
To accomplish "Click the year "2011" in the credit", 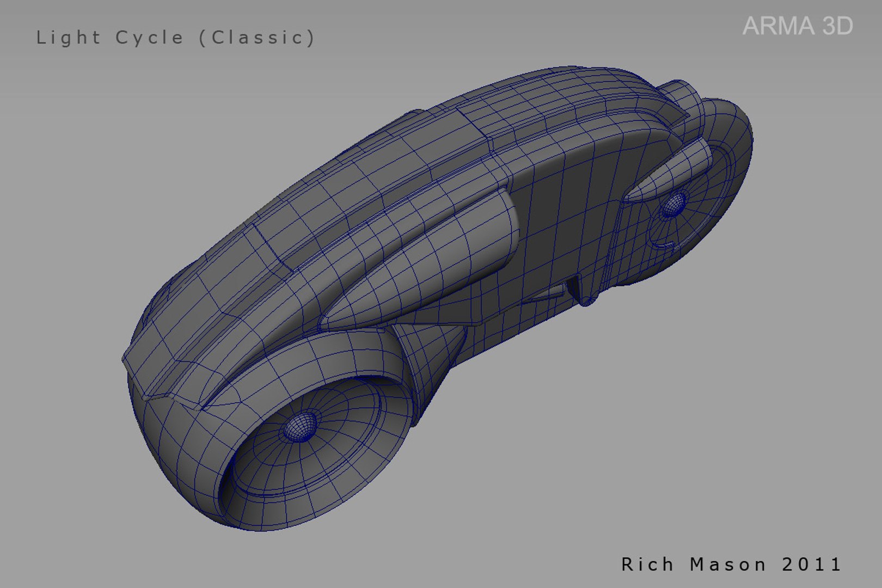I will 812,564.
